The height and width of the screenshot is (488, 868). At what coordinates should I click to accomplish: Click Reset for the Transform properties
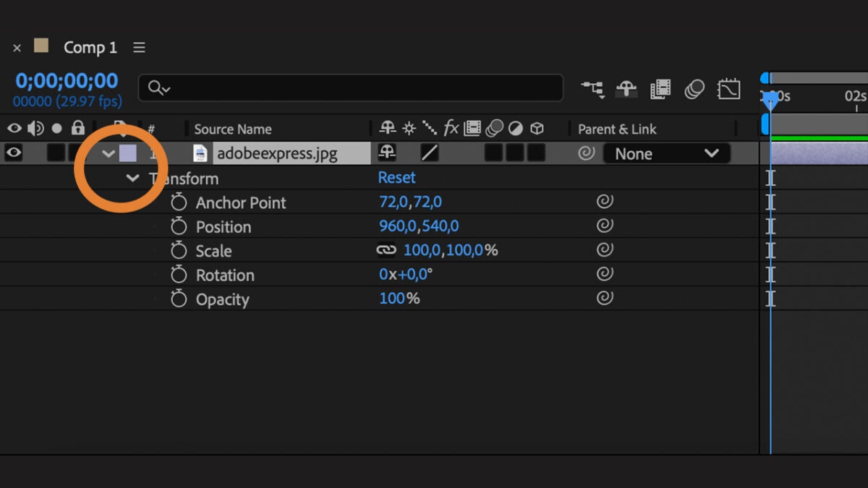point(396,178)
